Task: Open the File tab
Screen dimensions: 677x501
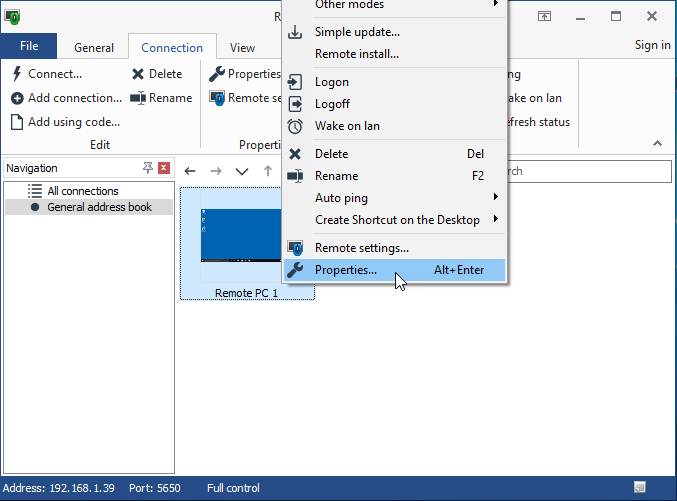Action: 29,46
